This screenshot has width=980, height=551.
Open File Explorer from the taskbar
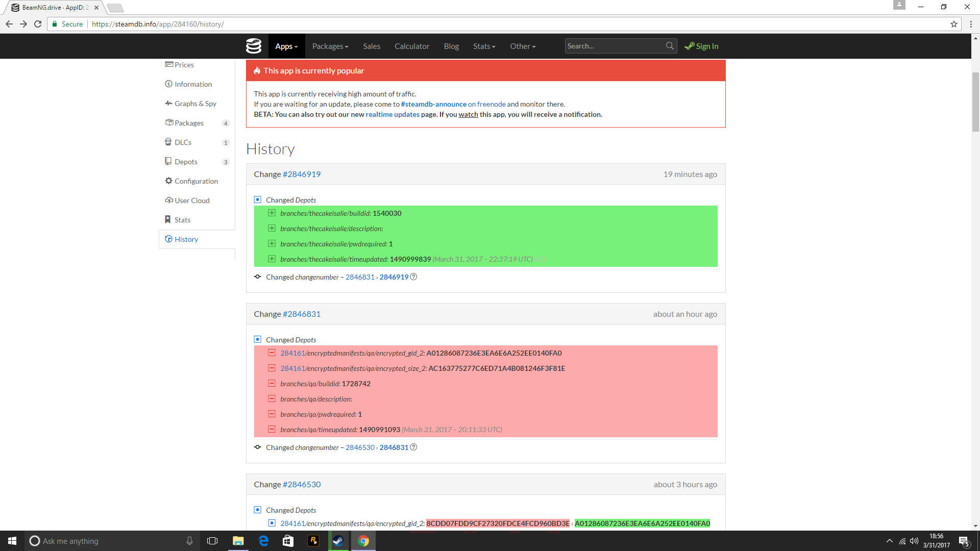[x=238, y=541]
